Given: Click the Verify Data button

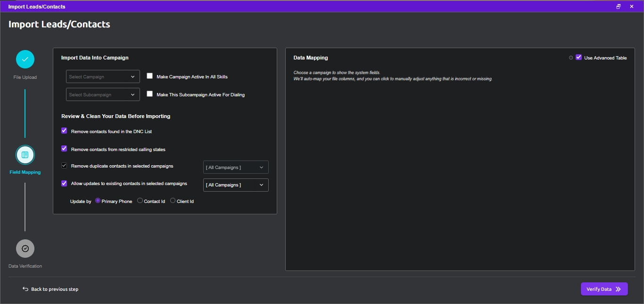Looking at the screenshot, I should pos(604,289).
